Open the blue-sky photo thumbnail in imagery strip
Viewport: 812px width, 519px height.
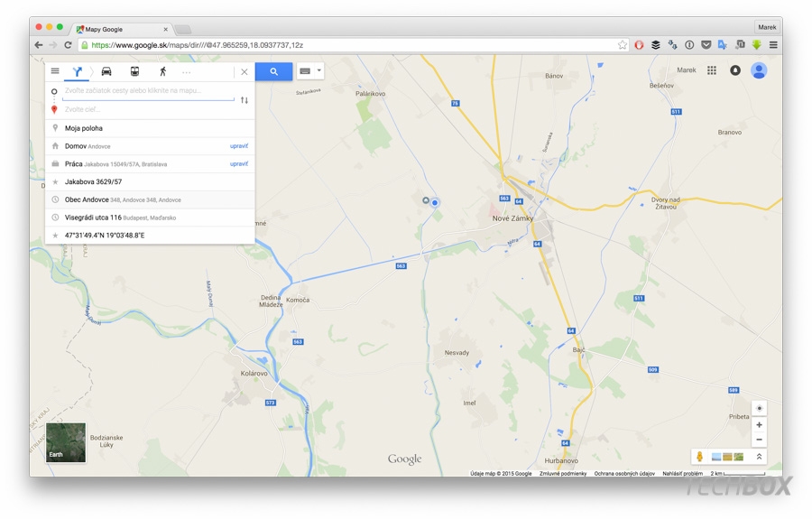tap(716, 457)
